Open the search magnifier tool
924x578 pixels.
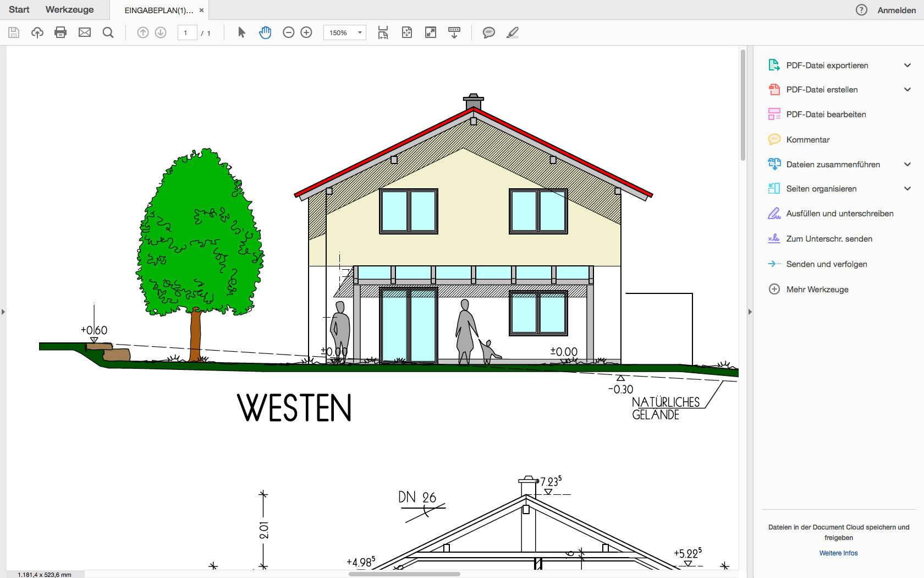pyautogui.click(x=108, y=32)
